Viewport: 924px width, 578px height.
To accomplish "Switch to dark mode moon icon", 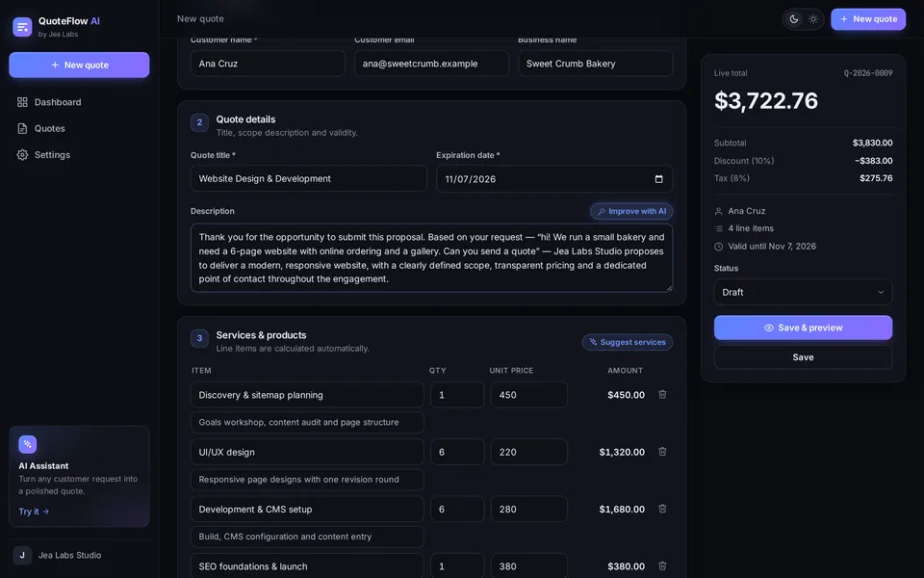I will coord(794,19).
